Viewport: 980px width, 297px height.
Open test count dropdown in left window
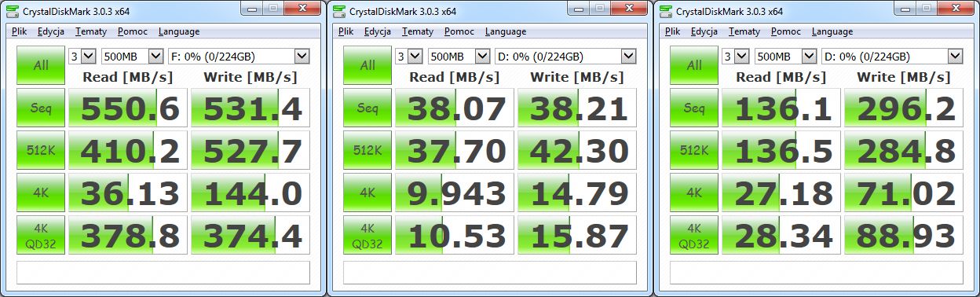(x=82, y=57)
